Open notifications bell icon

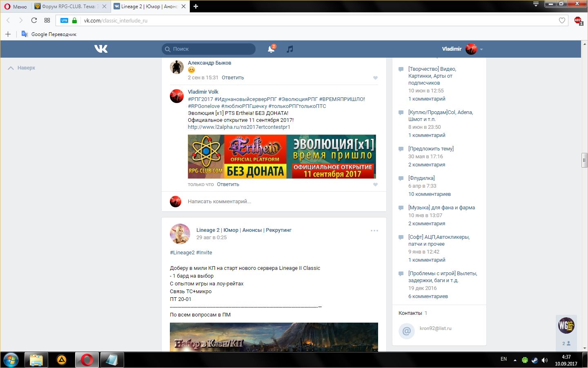click(x=271, y=49)
